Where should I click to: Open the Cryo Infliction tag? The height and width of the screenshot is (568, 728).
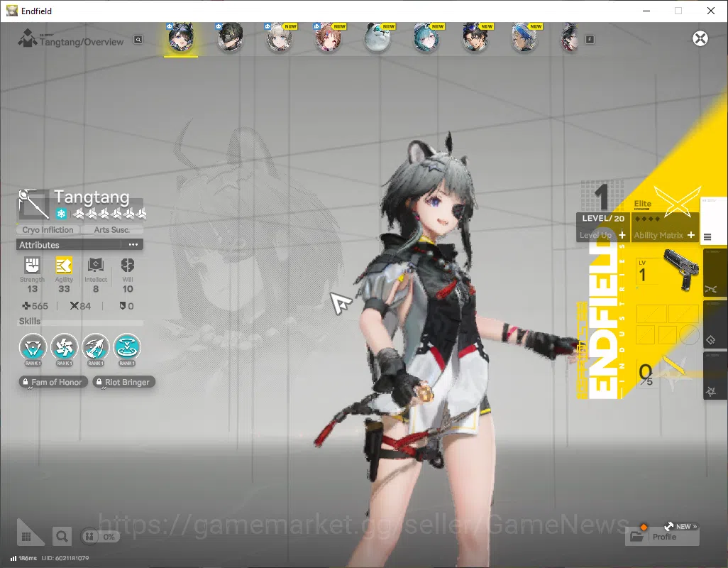click(x=48, y=230)
